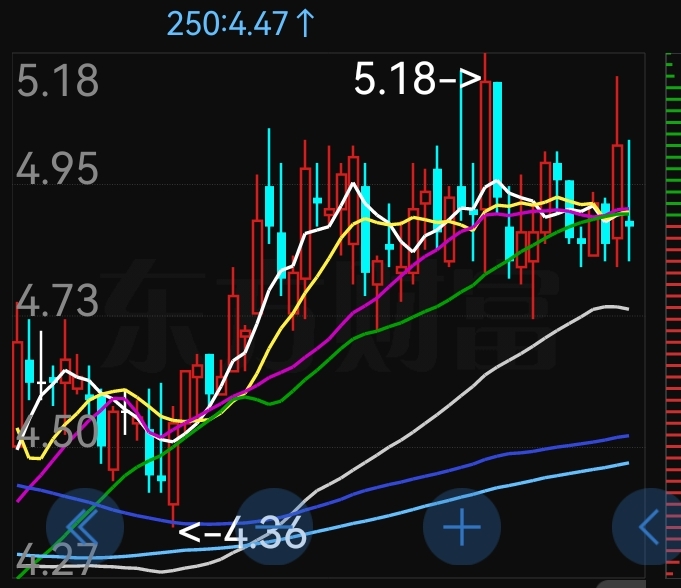Tap the plus zoom-in button

(462, 527)
